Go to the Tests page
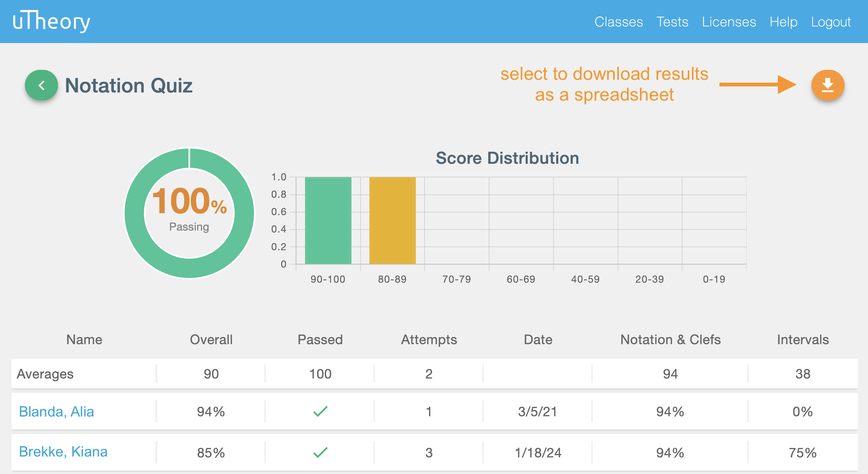The image size is (868, 474). (x=672, y=22)
